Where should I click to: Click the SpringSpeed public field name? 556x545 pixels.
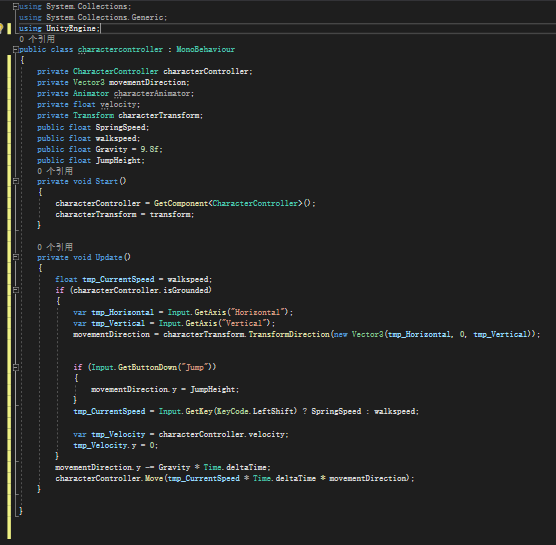click(x=121, y=127)
